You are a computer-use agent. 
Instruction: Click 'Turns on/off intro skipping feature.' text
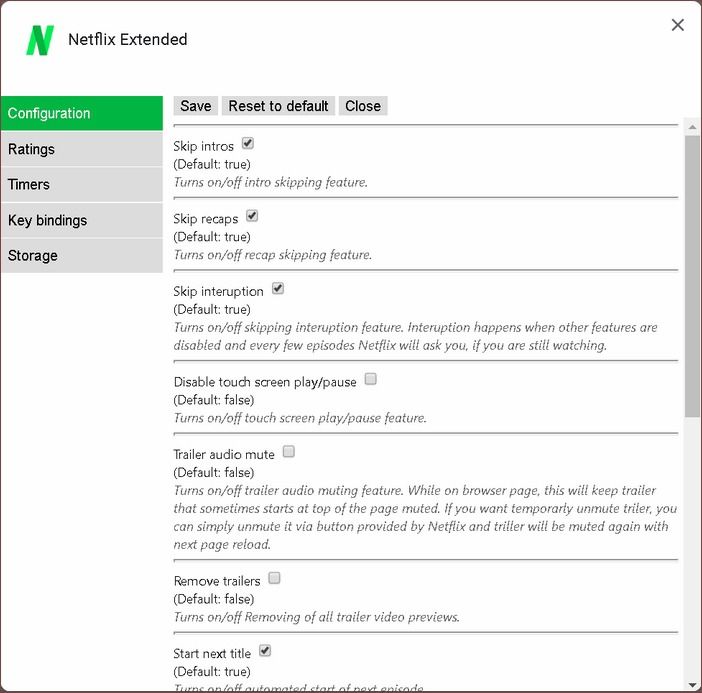point(270,183)
